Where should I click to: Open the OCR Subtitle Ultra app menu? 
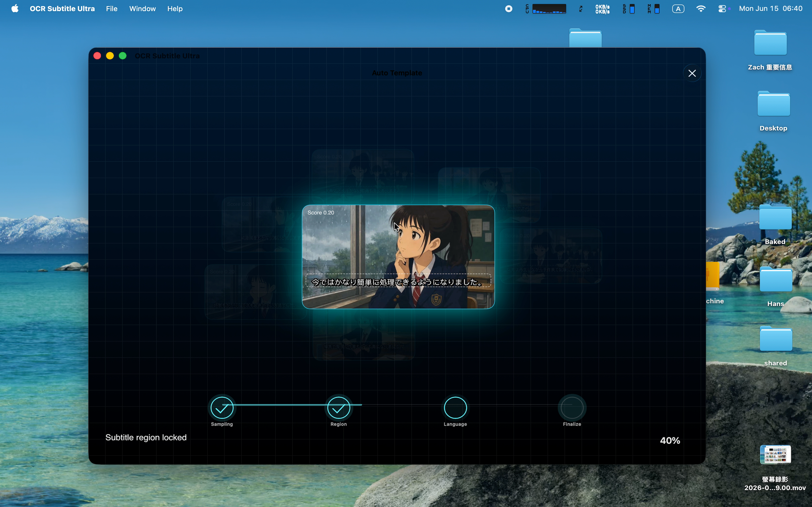coord(62,9)
